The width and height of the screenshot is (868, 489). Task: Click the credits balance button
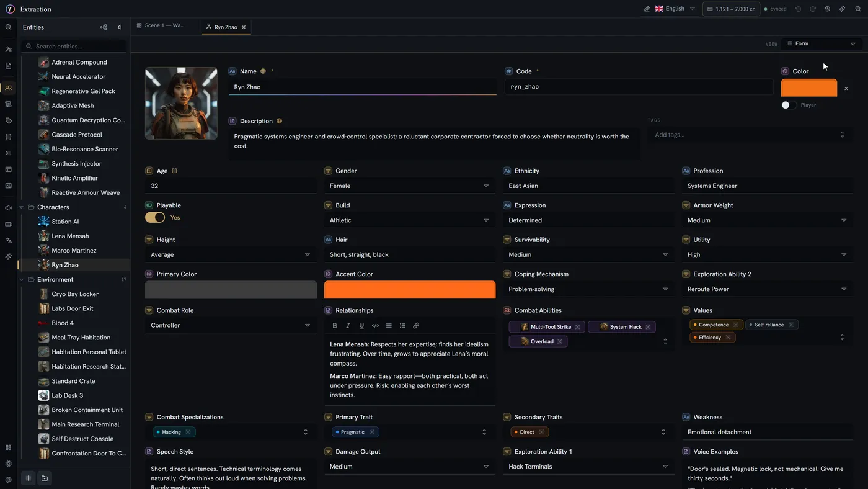point(730,9)
